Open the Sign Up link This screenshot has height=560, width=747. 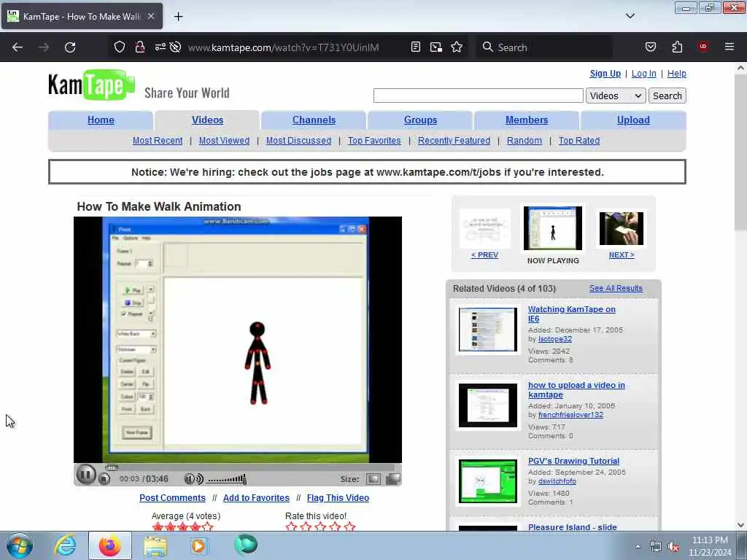[605, 74]
